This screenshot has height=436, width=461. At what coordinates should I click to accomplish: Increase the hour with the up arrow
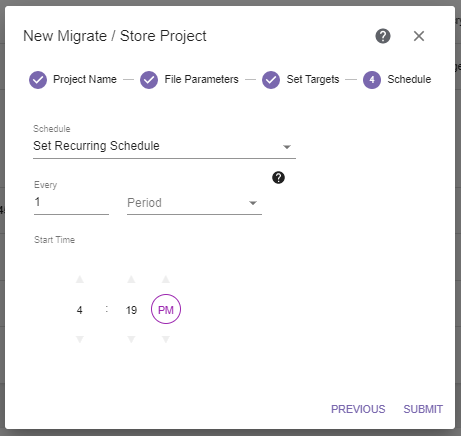[x=80, y=279]
